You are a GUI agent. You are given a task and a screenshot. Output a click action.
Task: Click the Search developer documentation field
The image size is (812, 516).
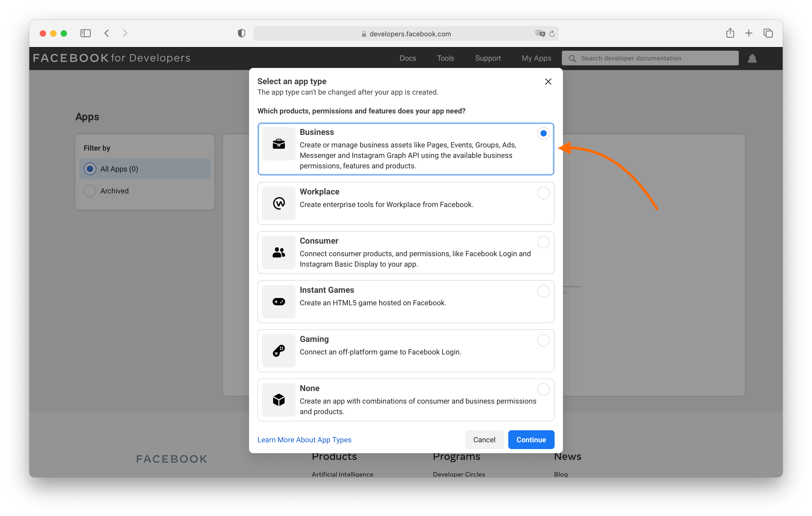pyautogui.click(x=650, y=58)
